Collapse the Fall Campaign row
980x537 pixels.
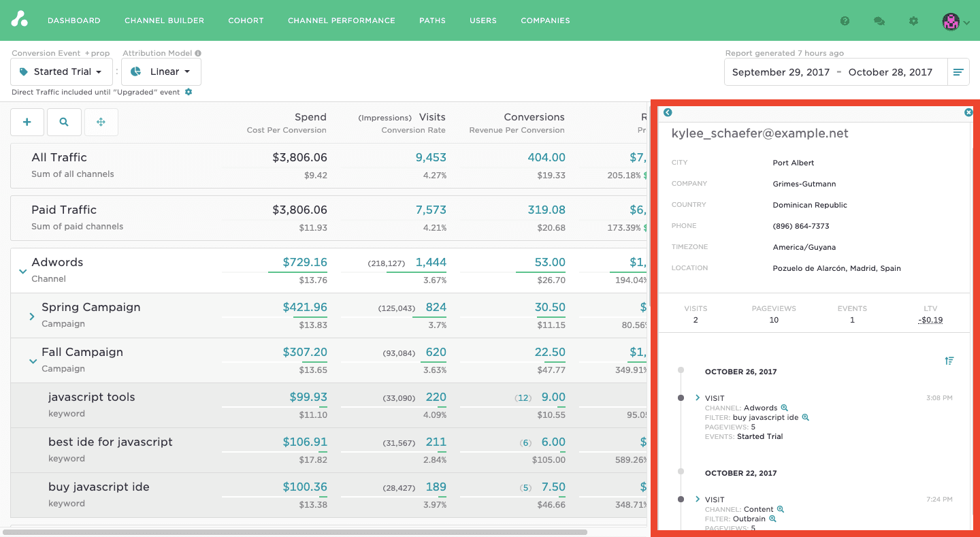33,361
